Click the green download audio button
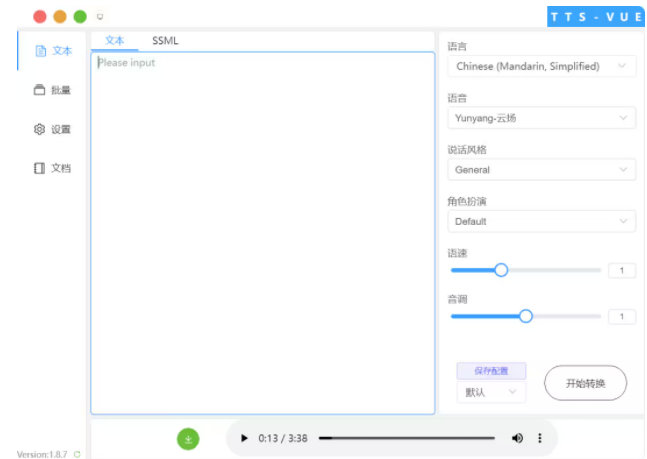Viewport: 647px width, 459px height. (x=188, y=439)
